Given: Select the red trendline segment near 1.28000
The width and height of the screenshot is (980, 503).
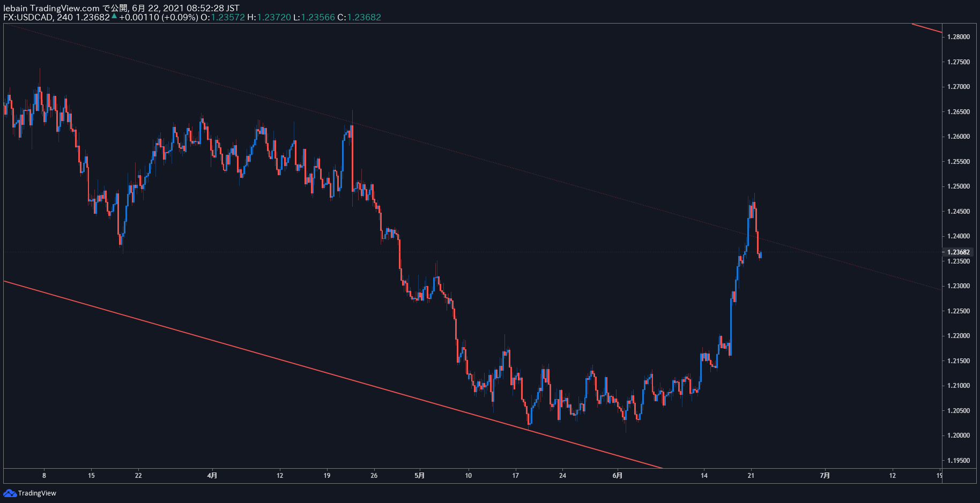Looking at the screenshot, I should (927, 28).
